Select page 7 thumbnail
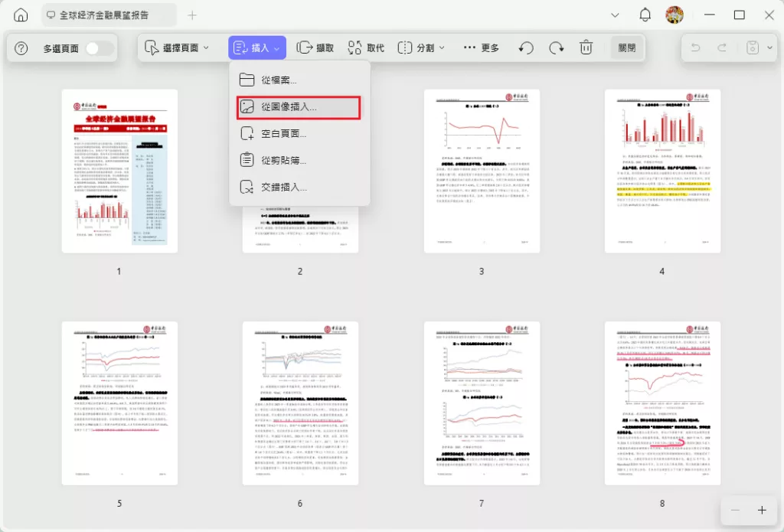This screenshot has width=784, height=532. coord(482,403)
